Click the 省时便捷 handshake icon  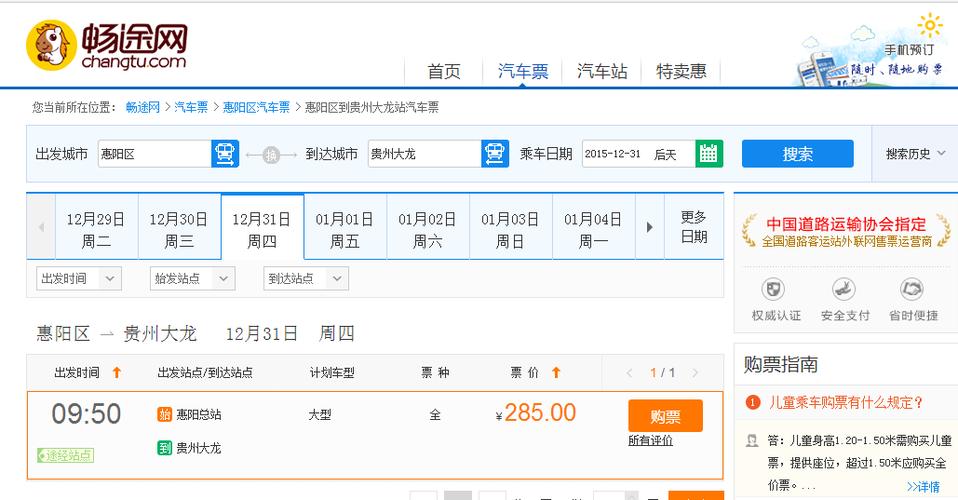click(x=912, y=289)
